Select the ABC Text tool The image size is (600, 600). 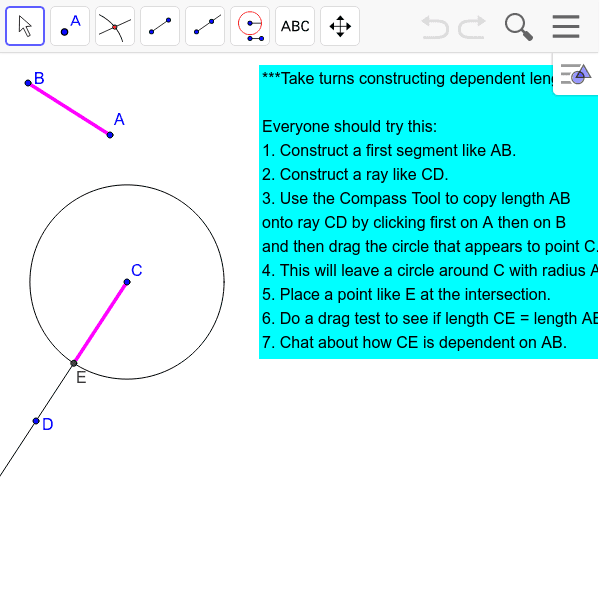(x=295, y=26)
